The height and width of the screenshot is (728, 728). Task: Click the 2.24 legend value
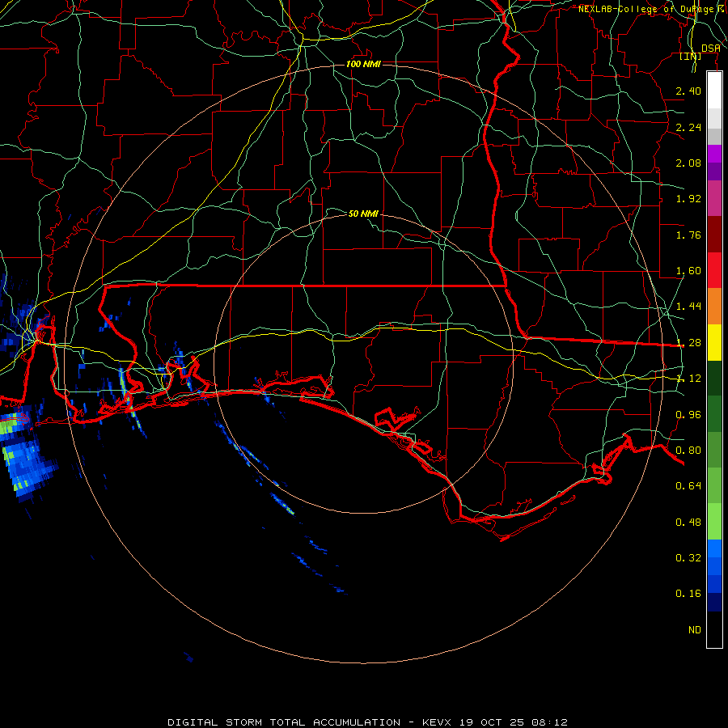pyautogui.click(x=688, y=127)
